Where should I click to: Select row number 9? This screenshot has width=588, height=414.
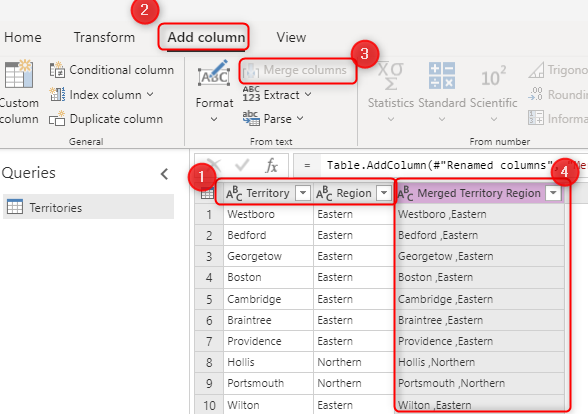[209, 383]
